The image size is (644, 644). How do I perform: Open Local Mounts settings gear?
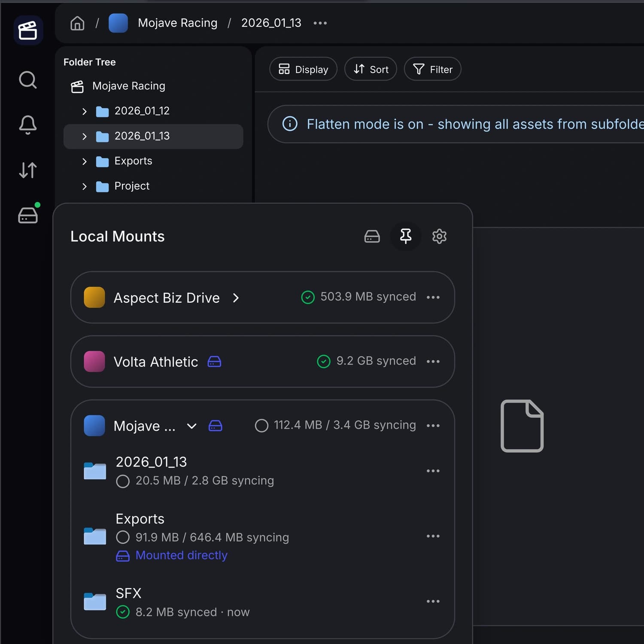pos(439,236)
